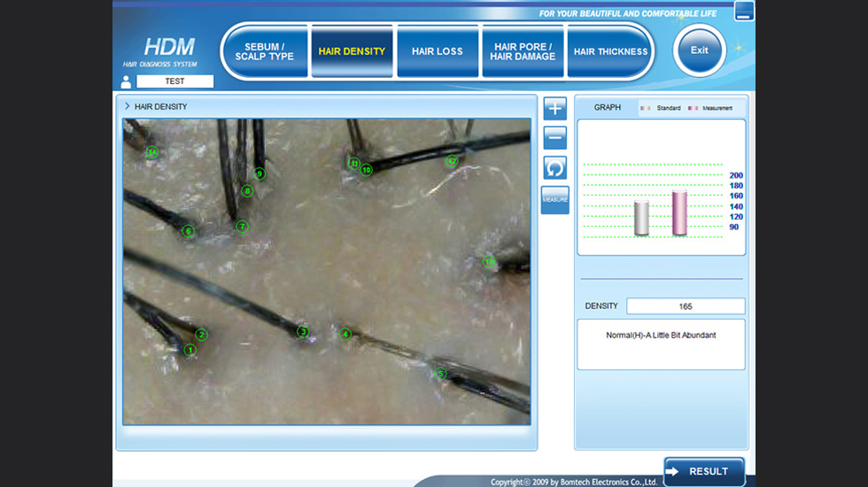The width and height of the screenshot is (868, 487).
Task: Click the Exit button
Action: tap(700, 50)
